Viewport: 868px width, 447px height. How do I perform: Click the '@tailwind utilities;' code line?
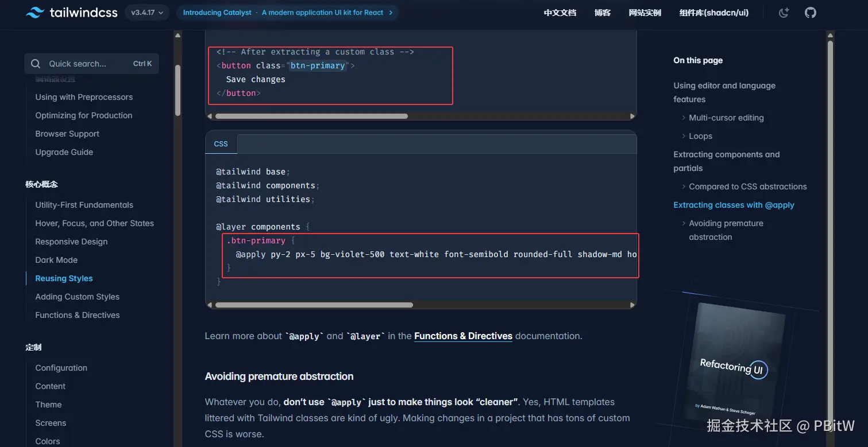[265, 199]
